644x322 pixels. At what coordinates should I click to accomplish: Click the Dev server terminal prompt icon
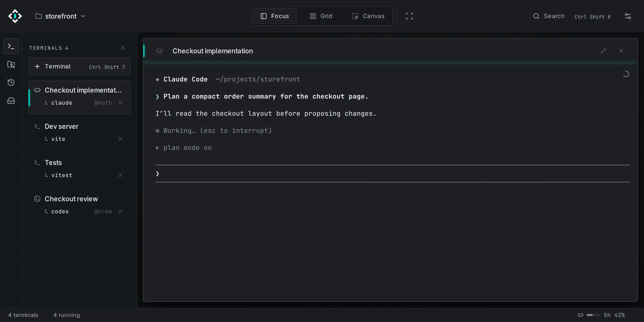click(37, 126)
